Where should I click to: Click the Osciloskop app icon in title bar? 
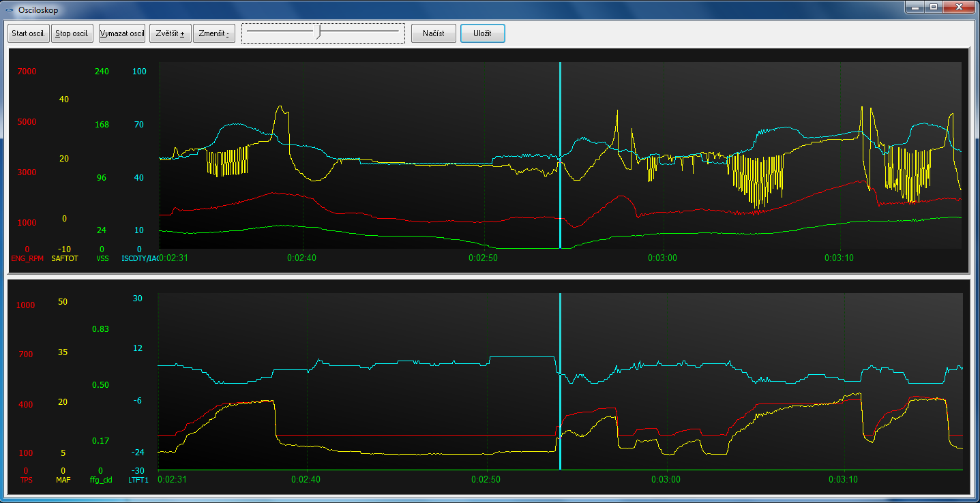(x=9, y=10)
